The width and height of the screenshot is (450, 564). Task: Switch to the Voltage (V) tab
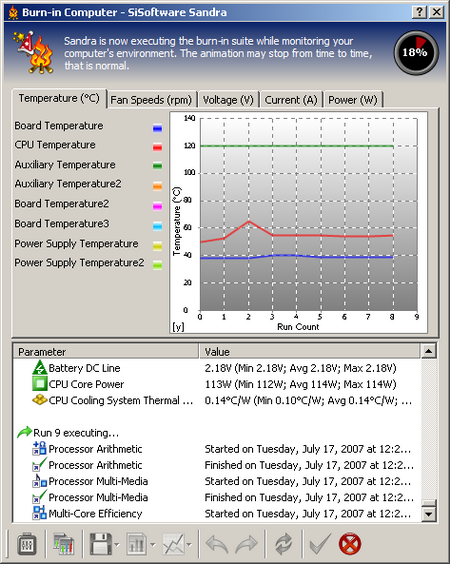pyautogui.click(x=228, y=100)
